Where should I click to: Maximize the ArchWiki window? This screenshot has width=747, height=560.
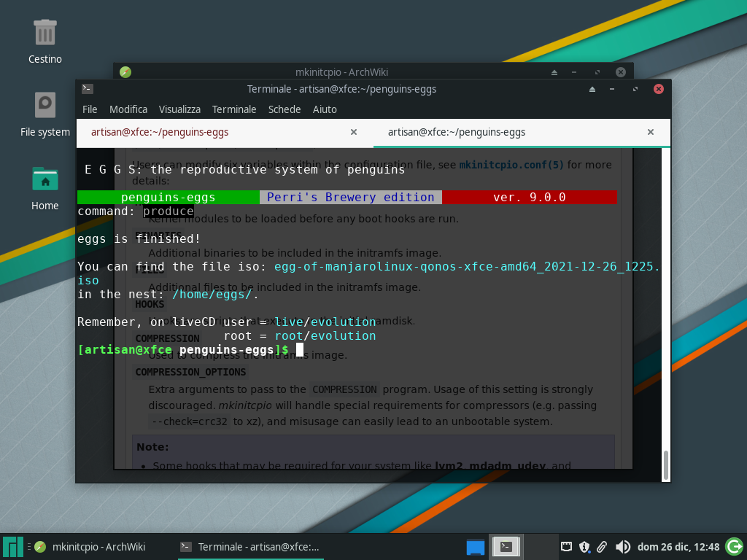point(597,72)
